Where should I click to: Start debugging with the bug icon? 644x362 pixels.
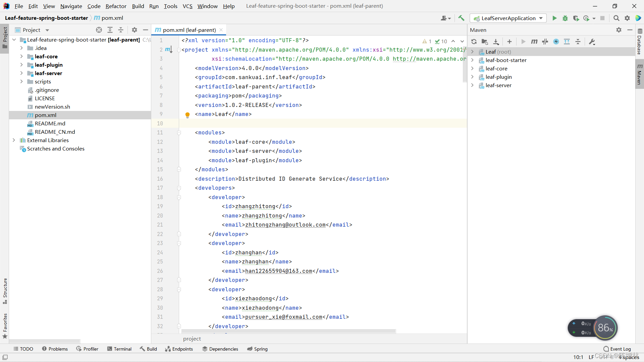(x=565, y=18)
